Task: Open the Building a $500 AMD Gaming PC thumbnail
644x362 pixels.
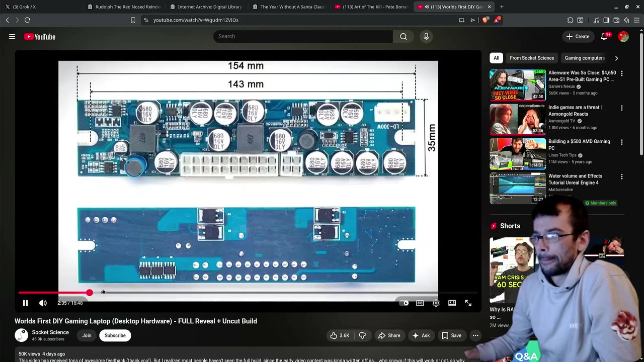Action: [518, 154]
